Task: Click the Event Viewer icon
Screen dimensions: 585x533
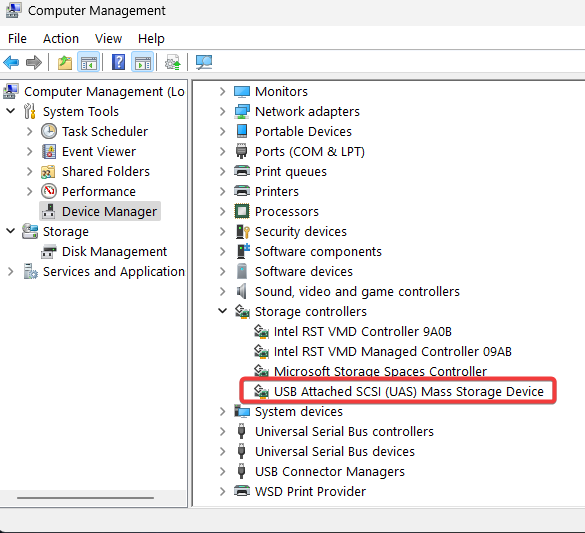Action: 49,151
